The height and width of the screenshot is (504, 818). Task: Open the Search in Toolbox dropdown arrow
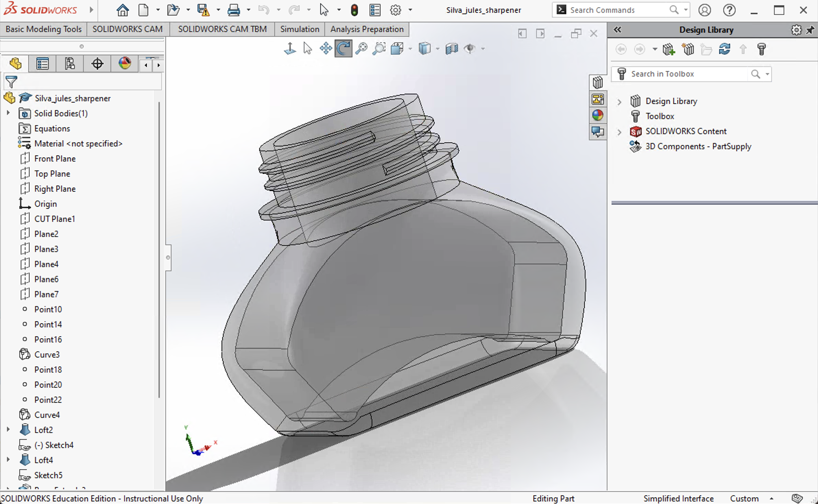pyautogui.click(x=767, y=74)
